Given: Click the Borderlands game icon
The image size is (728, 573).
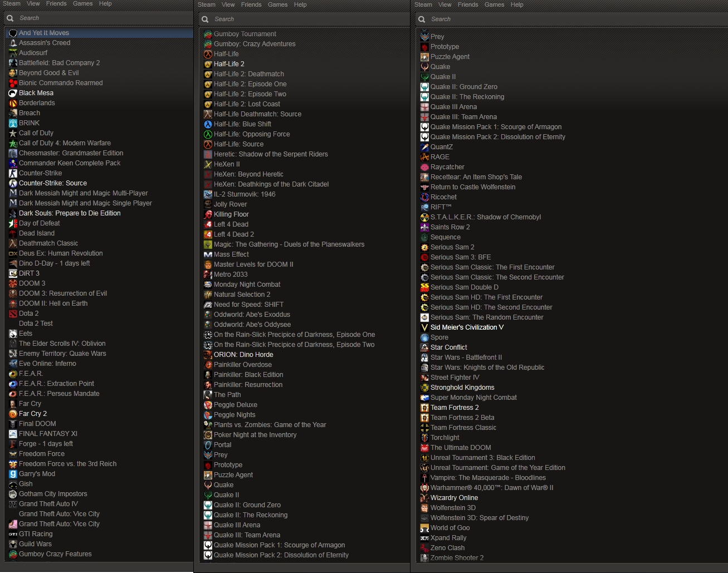Looking at the screenshot, I should 13,103.
